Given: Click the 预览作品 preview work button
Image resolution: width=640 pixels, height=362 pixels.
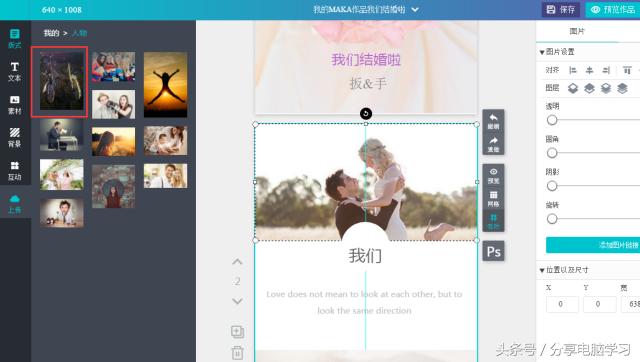Looking at the screenshot, I should tap(613, 9).
